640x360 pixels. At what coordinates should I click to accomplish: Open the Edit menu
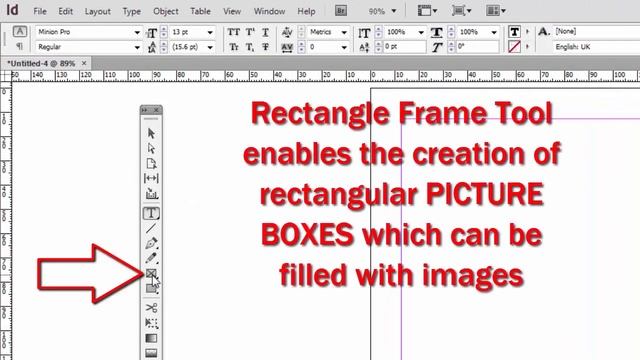pos(65,11)
